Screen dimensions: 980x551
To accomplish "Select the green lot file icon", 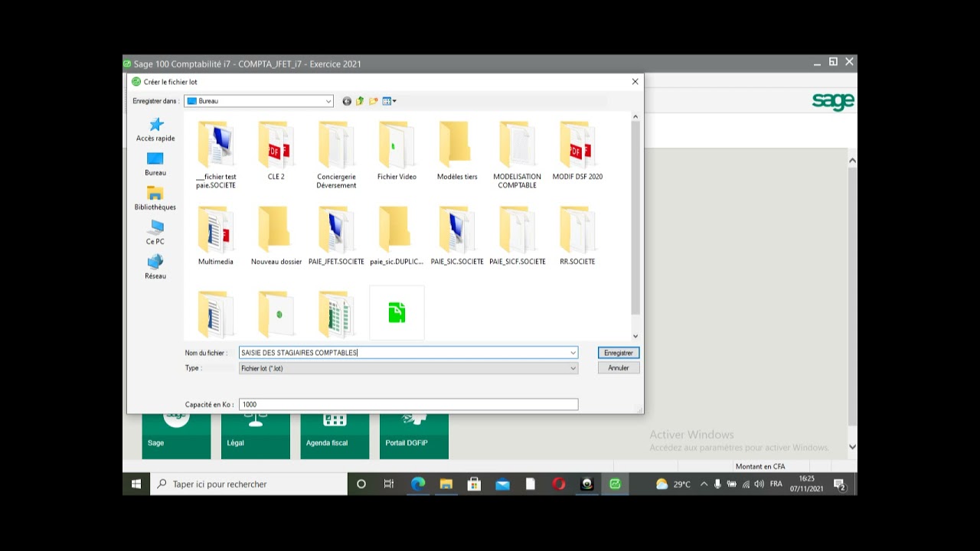I will (397, 312).
